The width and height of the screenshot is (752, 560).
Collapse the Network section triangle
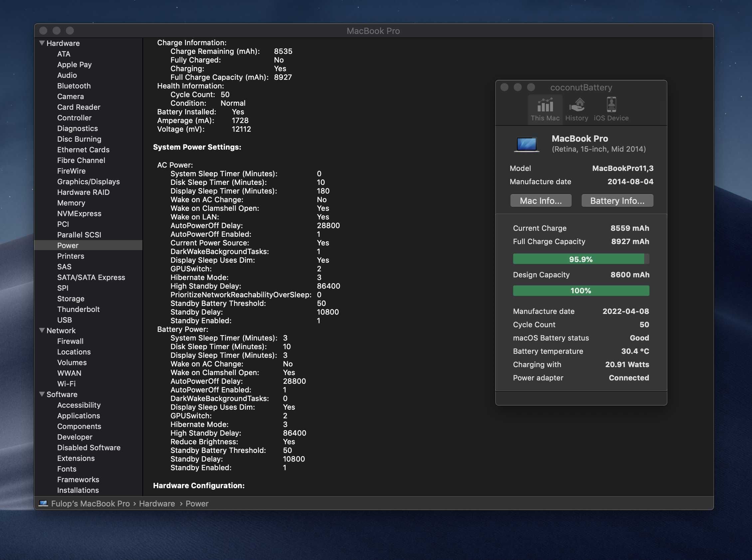coord(42,331)
